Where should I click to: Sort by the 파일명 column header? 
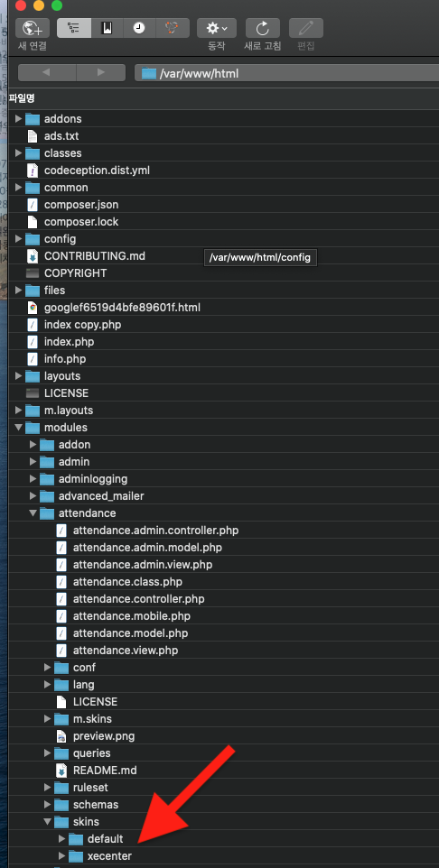23,98
